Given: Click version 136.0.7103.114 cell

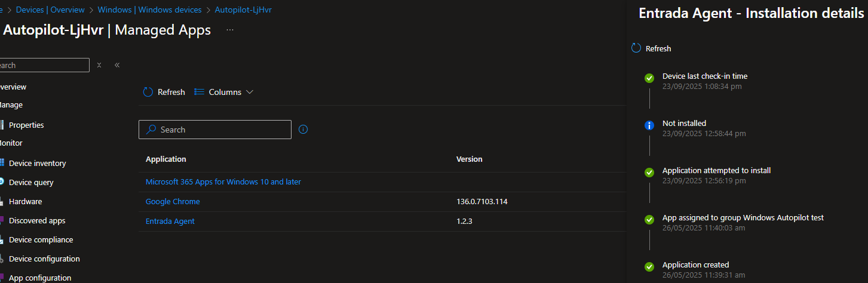Looking at the screenshot, I should (x=482, y=201).
